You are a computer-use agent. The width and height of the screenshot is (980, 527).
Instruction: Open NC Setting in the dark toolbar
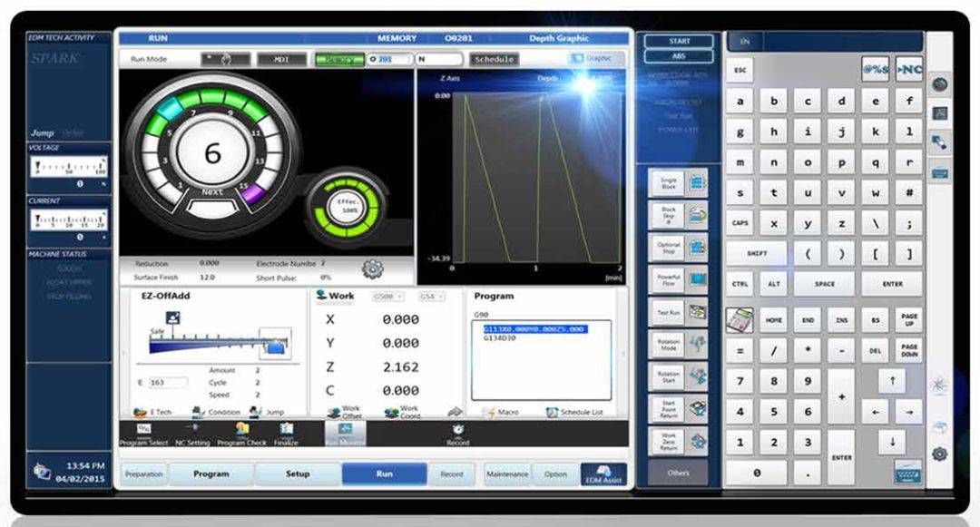click(191, 428)
